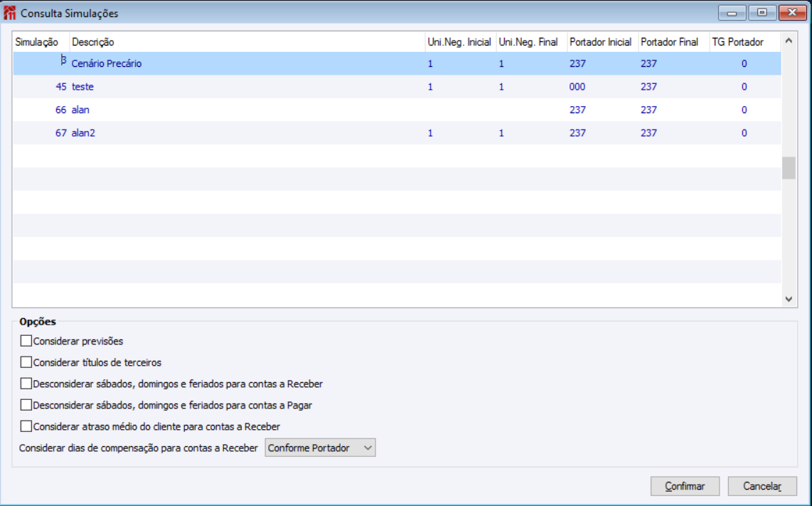Select the teste simulation row

(x=397, y=87)
